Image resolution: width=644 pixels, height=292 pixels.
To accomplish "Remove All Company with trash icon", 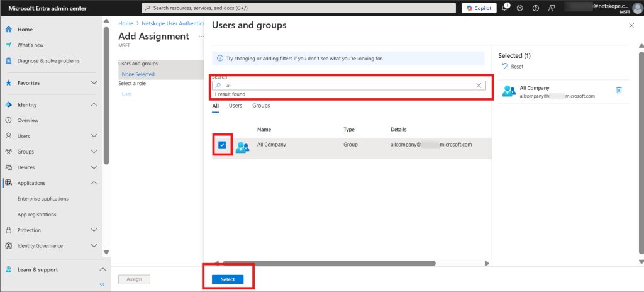I will (x=619, y=90).
